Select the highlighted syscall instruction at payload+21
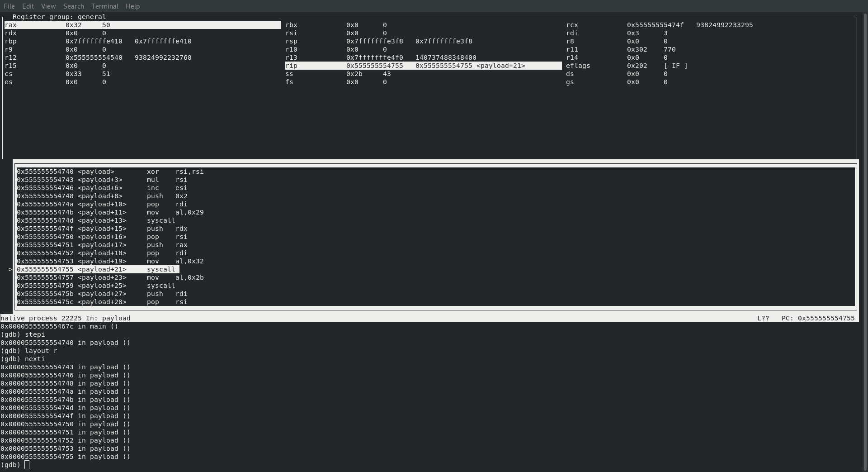This screenshot has width=868, height=472. pyautogui.click(x=97, y=269)
